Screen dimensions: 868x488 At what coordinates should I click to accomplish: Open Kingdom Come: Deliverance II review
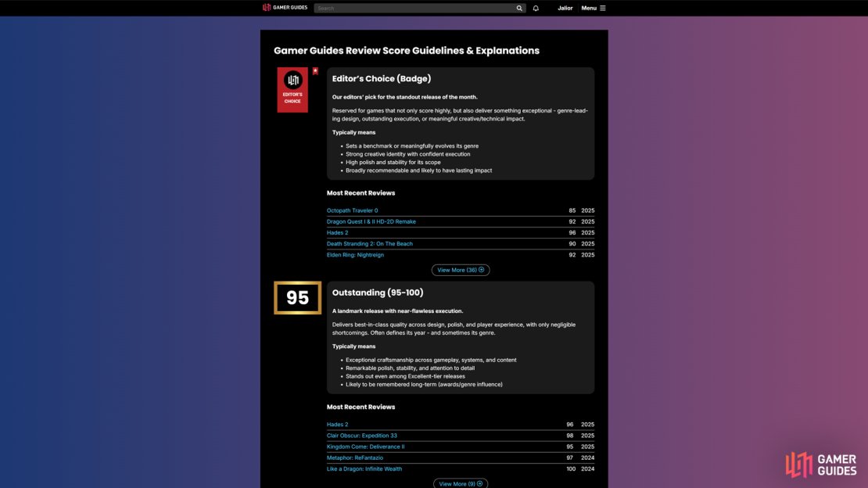point(365,447)
